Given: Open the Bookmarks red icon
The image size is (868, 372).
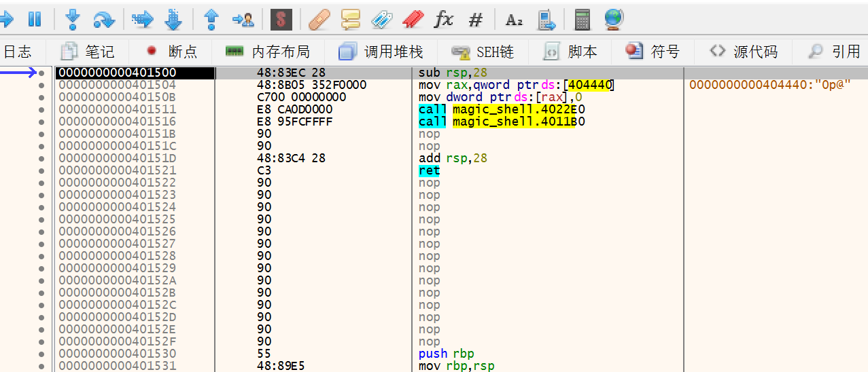Looking at the screenshot, I should click(413, 20).
